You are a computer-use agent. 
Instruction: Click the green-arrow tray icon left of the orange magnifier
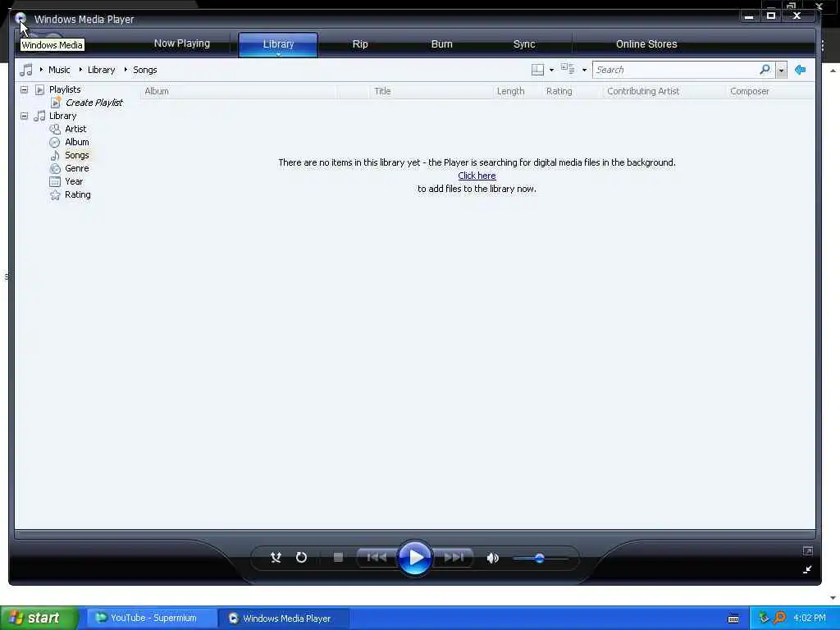click(x=764, y=618)
